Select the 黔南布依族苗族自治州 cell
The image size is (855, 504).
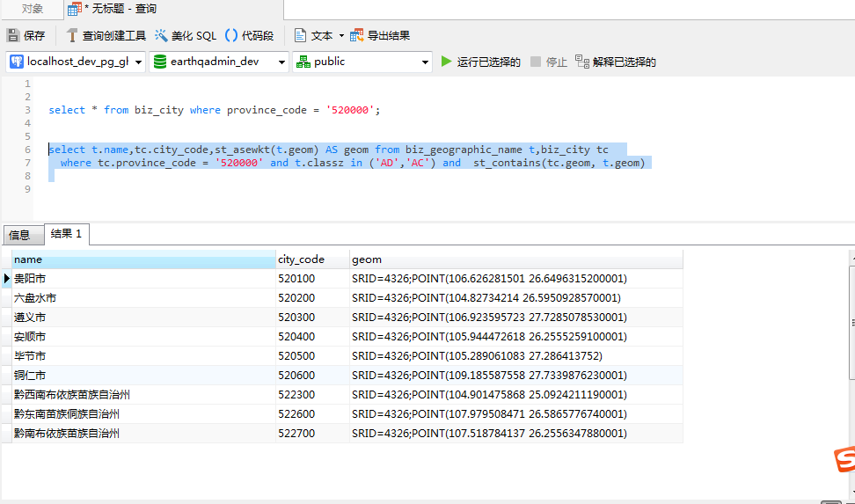pyautogui.click(x=143, y=434)
